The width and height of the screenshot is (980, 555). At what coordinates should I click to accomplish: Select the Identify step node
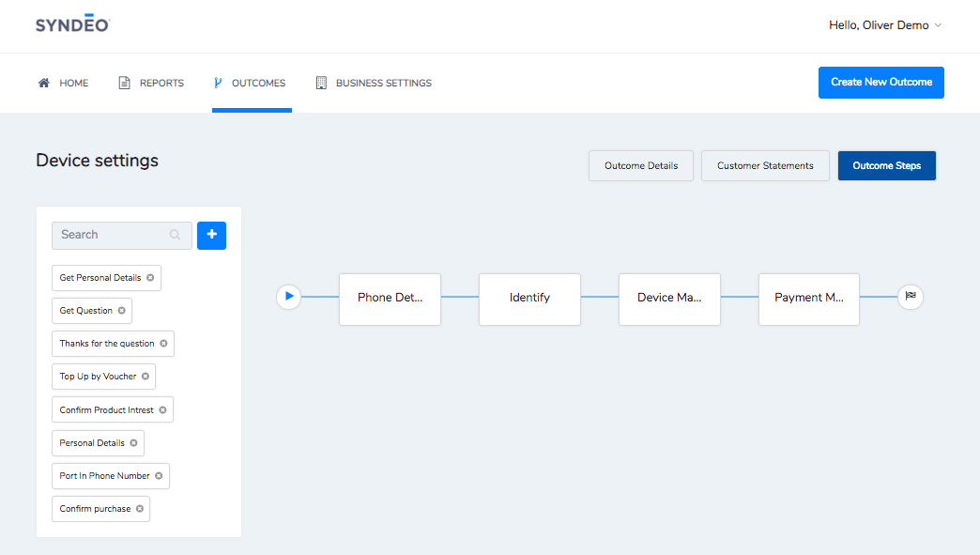coord(529,299)
